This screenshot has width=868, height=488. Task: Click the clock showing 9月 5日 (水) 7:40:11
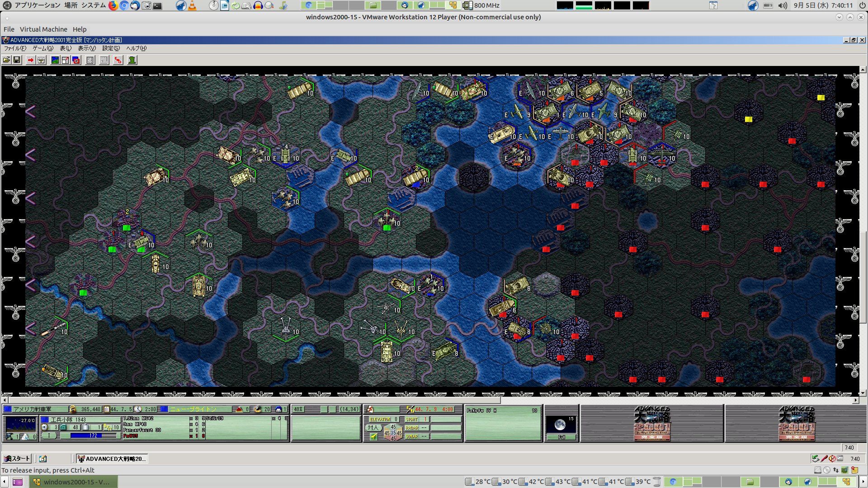[x=823, y=5]
